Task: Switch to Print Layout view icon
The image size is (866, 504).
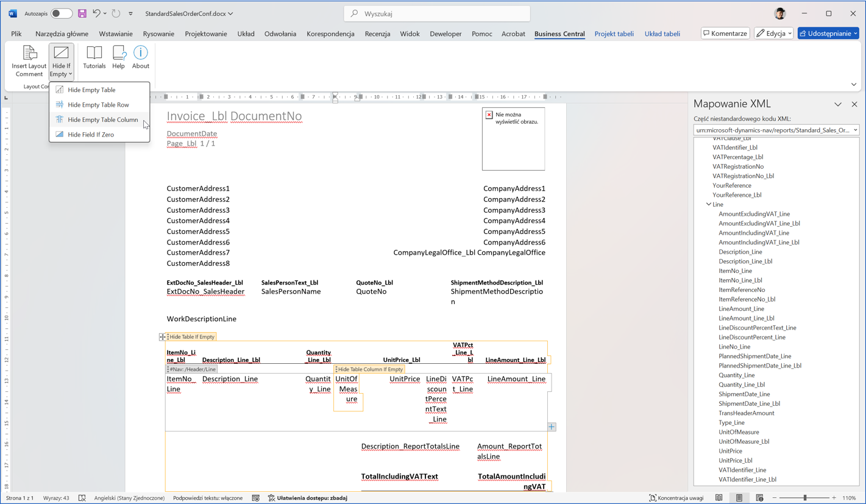Action: pyautogui.click(x=739, y=498)
